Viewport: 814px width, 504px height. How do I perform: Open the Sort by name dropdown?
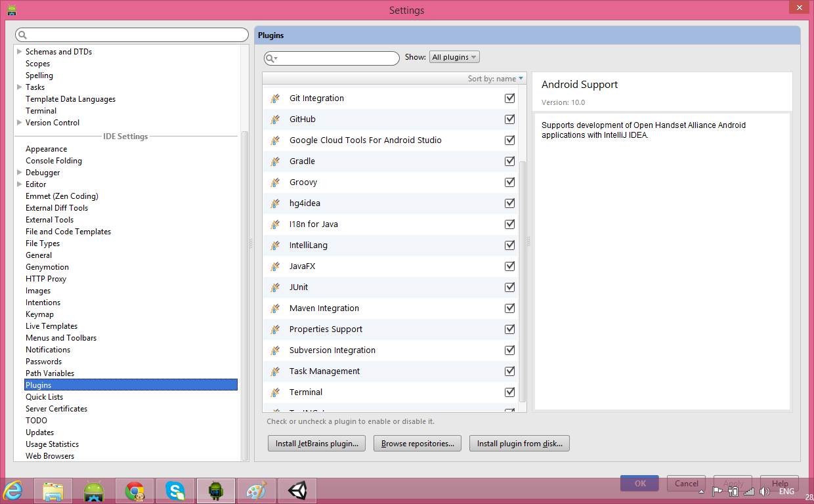496,79
